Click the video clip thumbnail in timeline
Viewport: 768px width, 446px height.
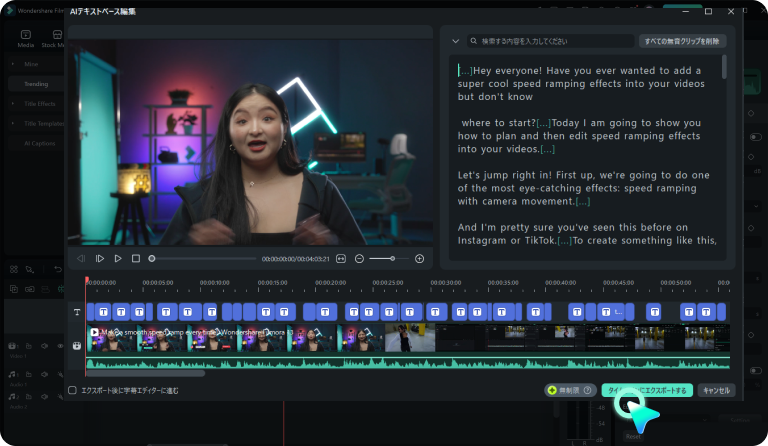pos(408,338)
